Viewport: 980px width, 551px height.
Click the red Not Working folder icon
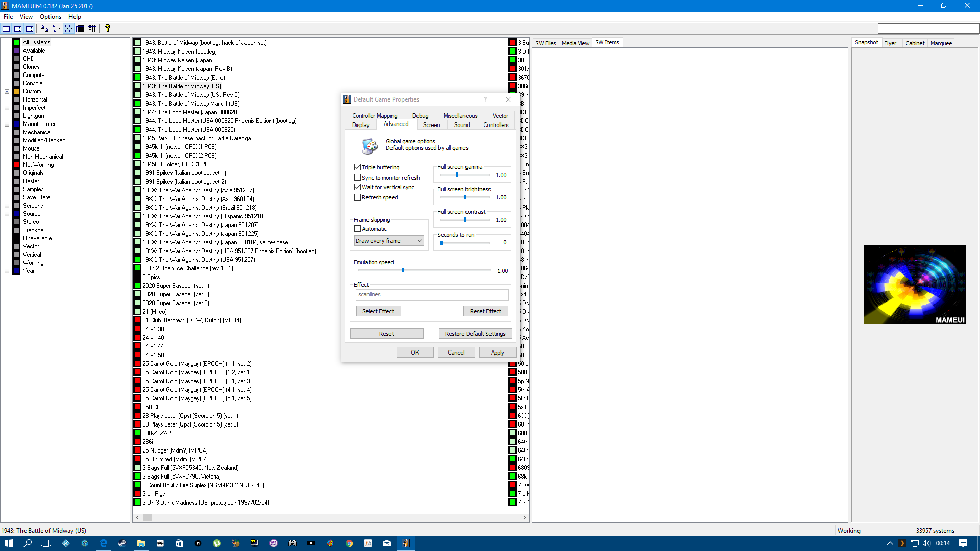pos(16,165)
